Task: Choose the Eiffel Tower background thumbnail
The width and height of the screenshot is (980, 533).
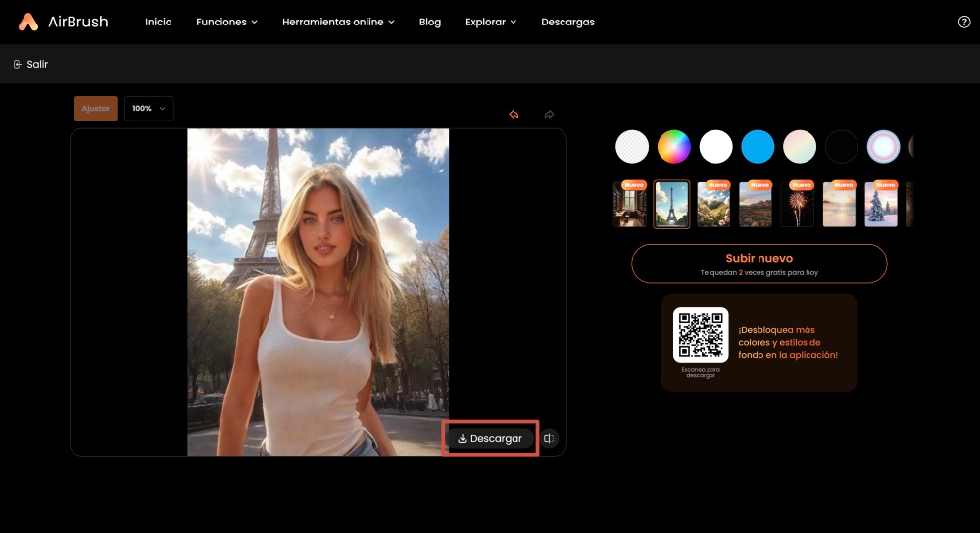Action: pyautogui.click(x=672, y=205)
